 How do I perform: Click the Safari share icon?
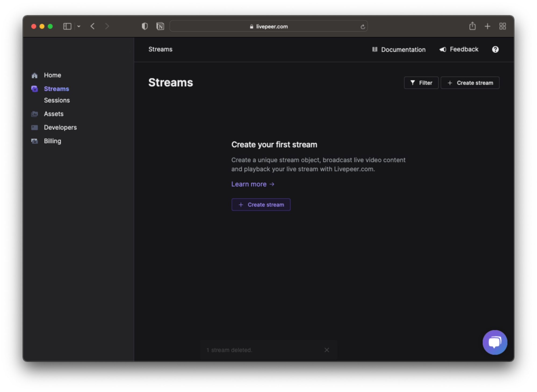(x=472, y=26)
